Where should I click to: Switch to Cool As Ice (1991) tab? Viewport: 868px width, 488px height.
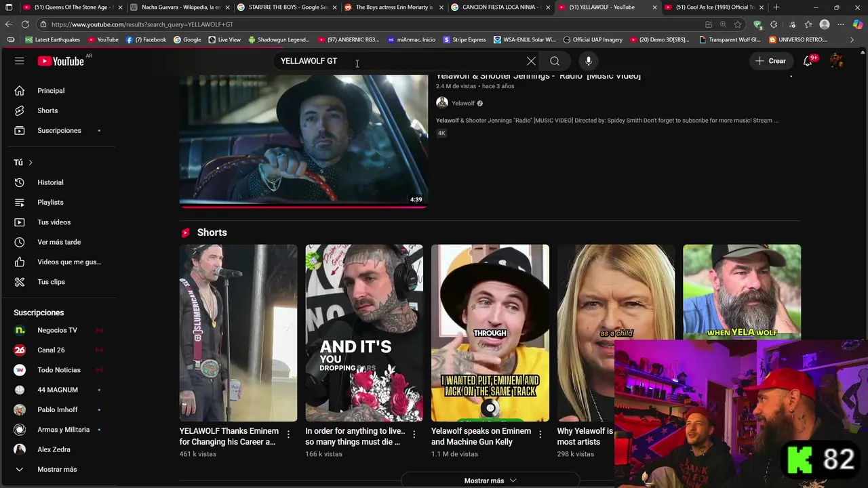(714, 7)
